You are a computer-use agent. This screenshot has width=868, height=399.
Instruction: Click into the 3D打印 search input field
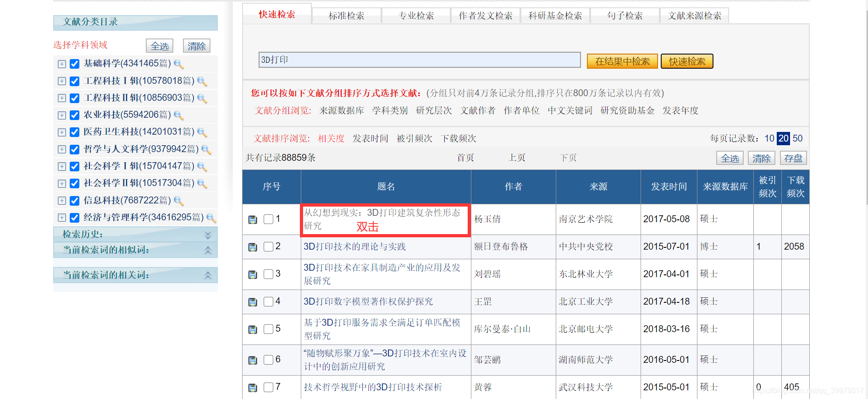coord(420,60)
